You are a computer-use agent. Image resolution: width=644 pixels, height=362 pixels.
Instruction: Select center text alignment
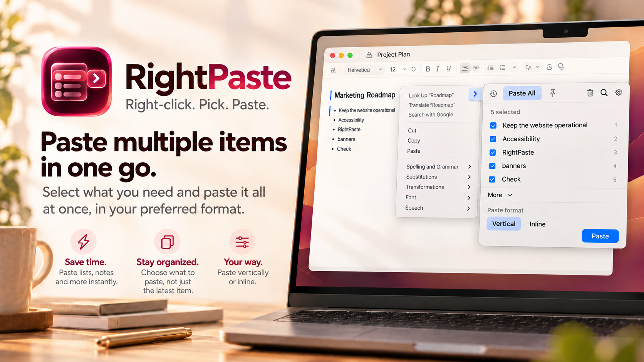pyautogui.click(x=476, y=68)
